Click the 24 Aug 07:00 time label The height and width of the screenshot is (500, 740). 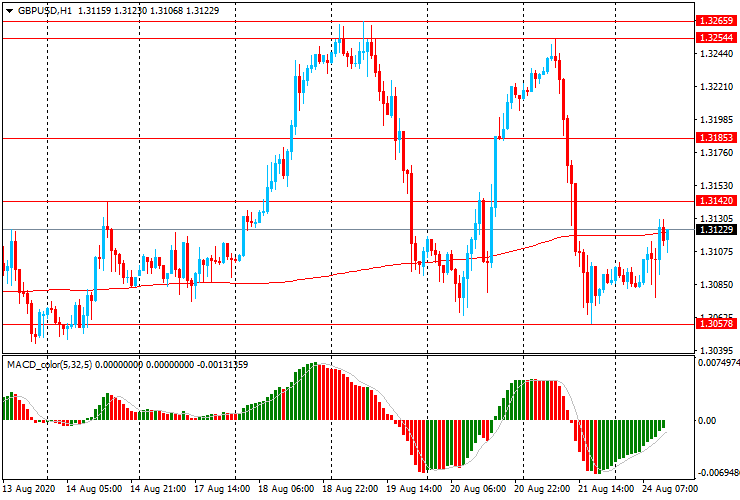point(669,488)
